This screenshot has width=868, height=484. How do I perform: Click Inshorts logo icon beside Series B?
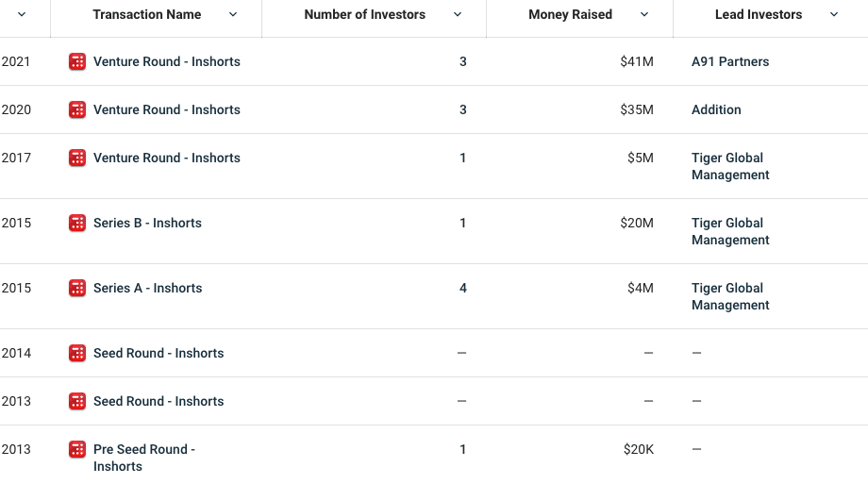pos(77,224)
